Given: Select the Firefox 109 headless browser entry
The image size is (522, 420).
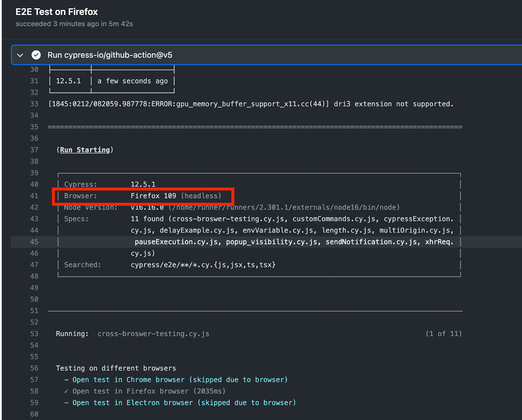Looking at the screenshot, I should pos(176,196).
